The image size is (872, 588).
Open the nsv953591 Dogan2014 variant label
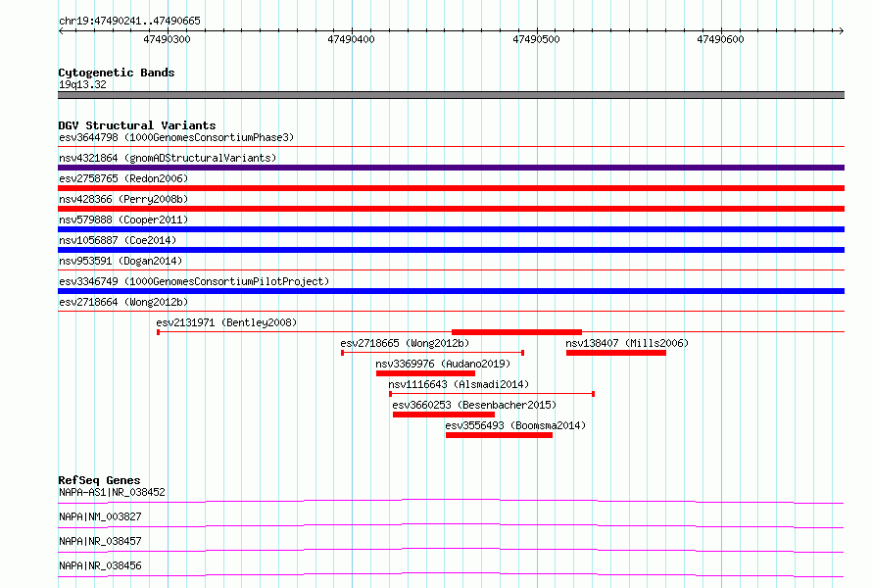pos(121,261)
